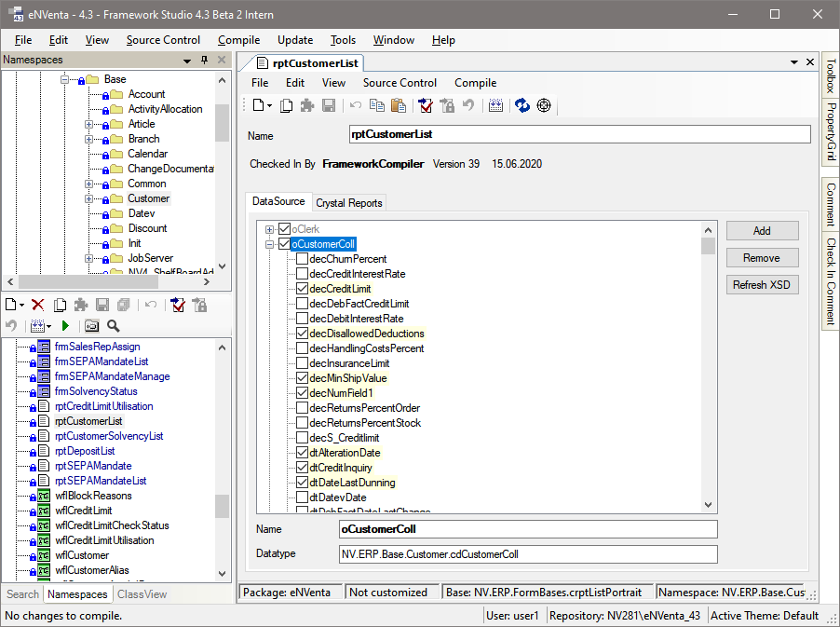The image size is (840, 627).
Task: Click the red X delete icon in the Namespaces toolbar
Action: click(38, 306)
